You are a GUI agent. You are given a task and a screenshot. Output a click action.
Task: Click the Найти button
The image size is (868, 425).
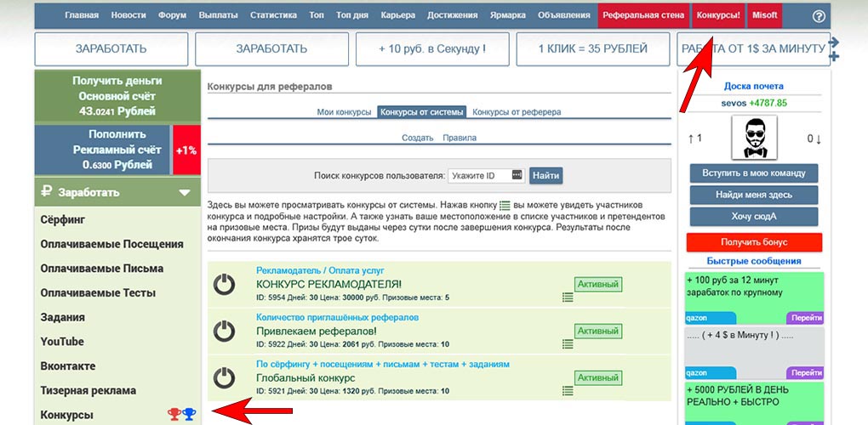coord(545,176)
